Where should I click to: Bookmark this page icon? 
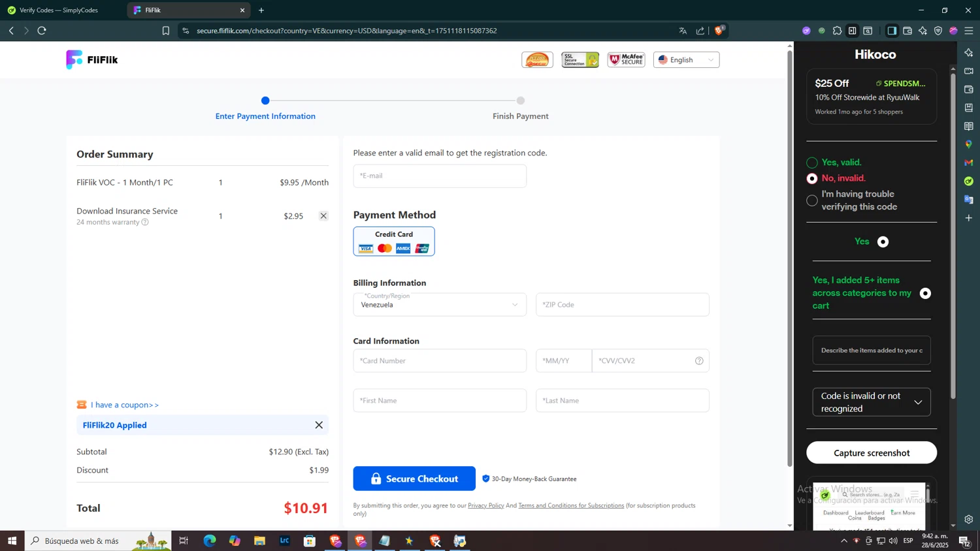click(x=166, y=31)
